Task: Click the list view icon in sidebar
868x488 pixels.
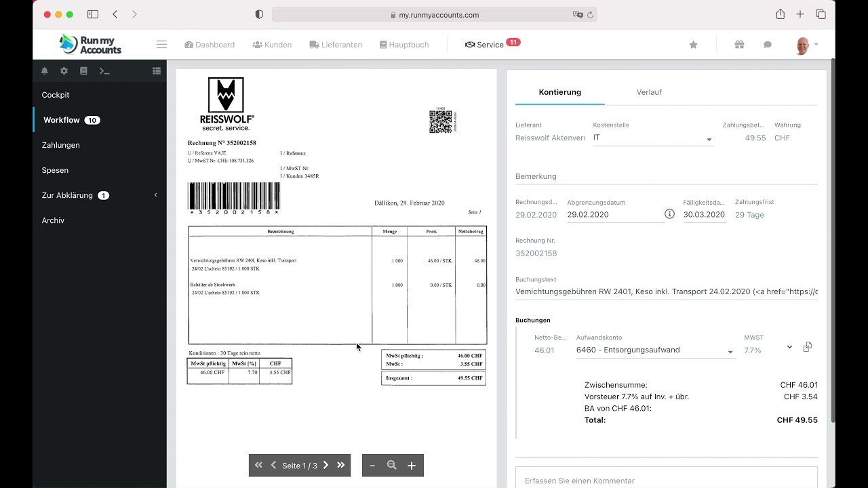Action: [x=157, y=70]
